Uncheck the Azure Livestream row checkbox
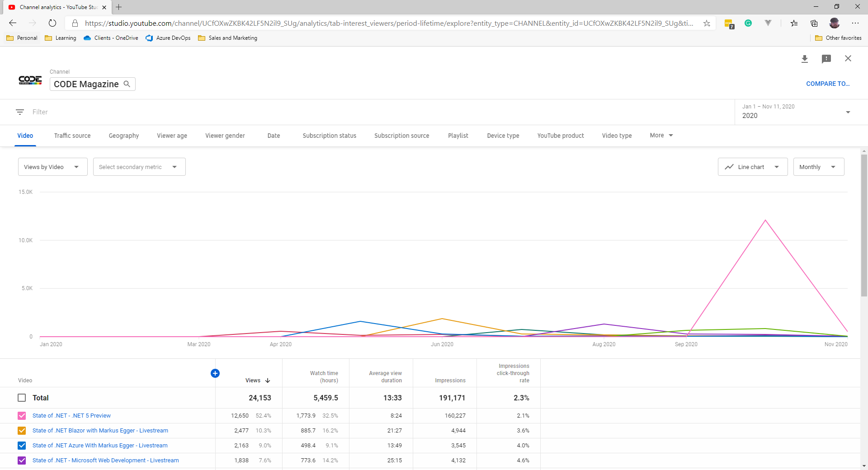 22,446
